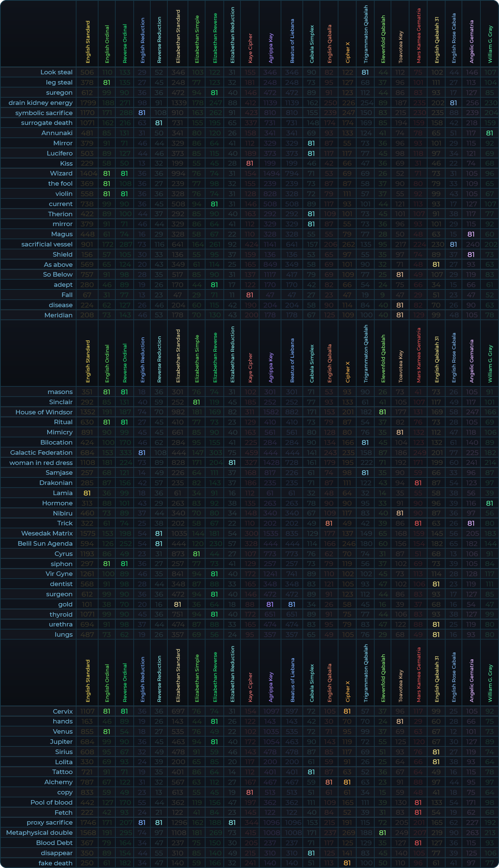Viewport: 499px width, 868px height.
Task: Select 'William G. Gray' header in topmost header row
Action: coord(490,44)
